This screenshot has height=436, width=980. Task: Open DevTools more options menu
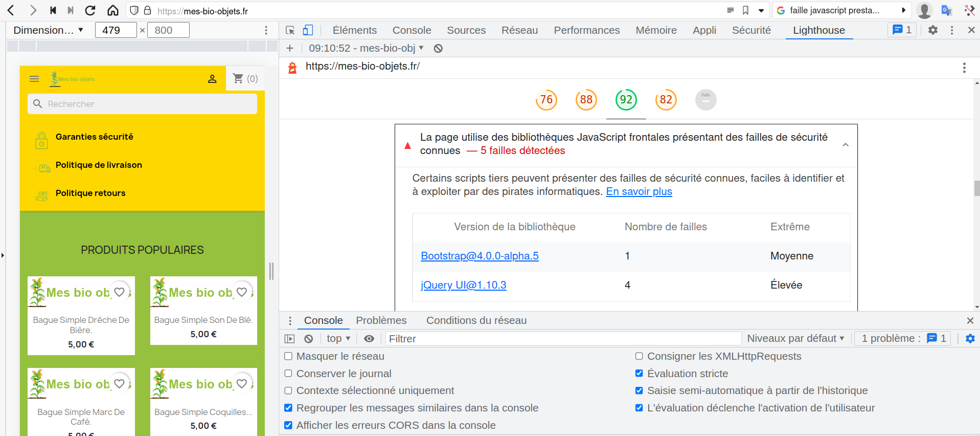(952, 30)
